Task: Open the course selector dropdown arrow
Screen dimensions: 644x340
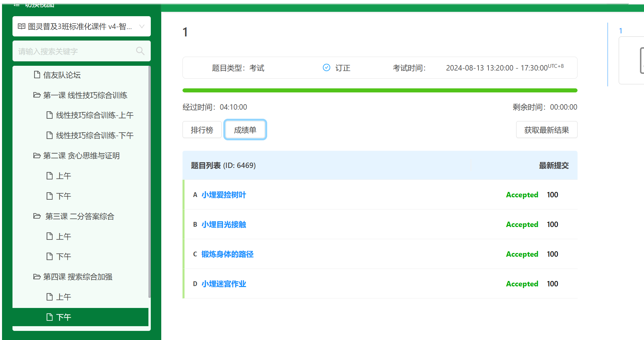Action: 142,26
